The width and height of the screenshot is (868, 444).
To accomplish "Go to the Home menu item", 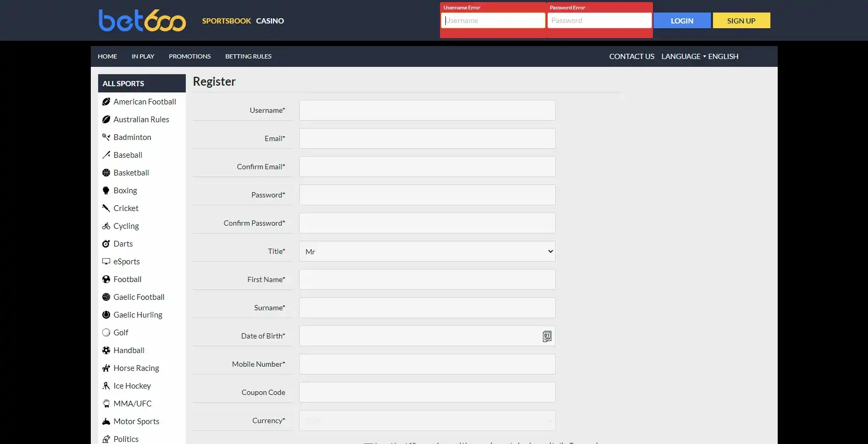I will coord(108,56).
